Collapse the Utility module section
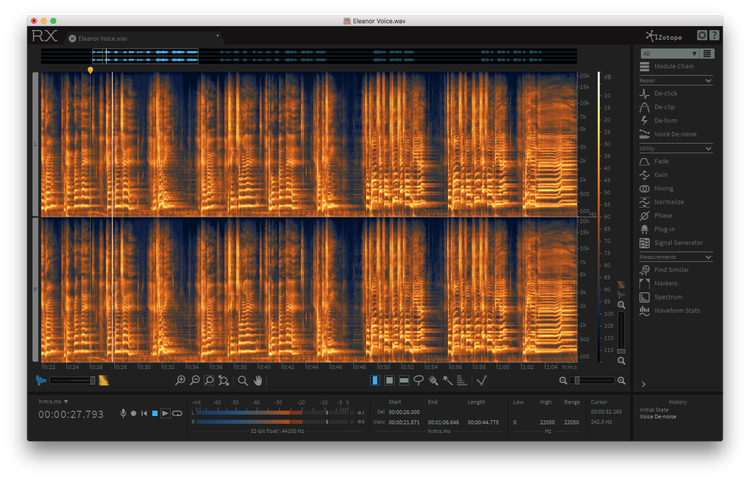This screenshot has width=750, height=480. (708, 149)
